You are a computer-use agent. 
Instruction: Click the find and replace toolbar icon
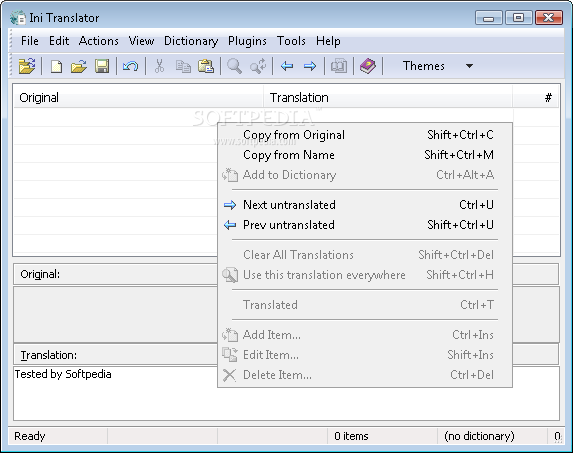click(258, 66)
